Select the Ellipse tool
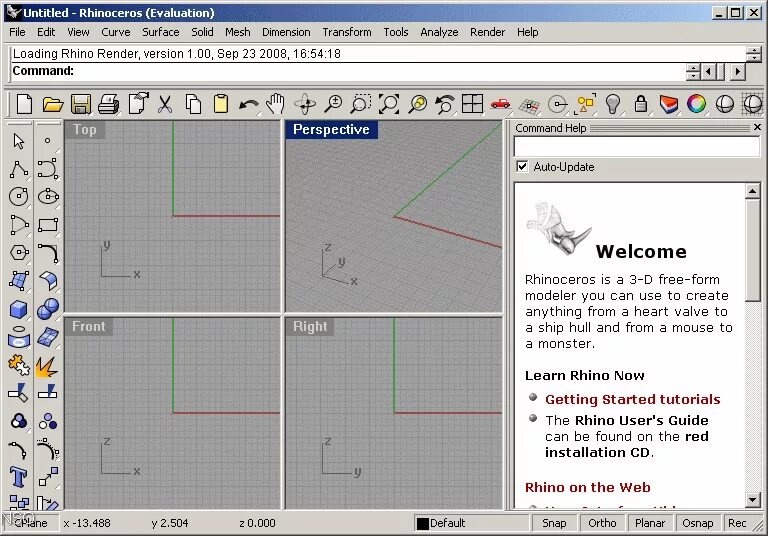 (x=48, y=197)
